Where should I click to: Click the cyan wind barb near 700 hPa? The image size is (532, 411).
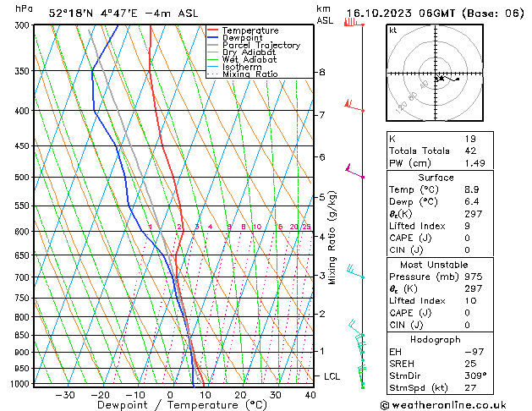click(354, 273)
